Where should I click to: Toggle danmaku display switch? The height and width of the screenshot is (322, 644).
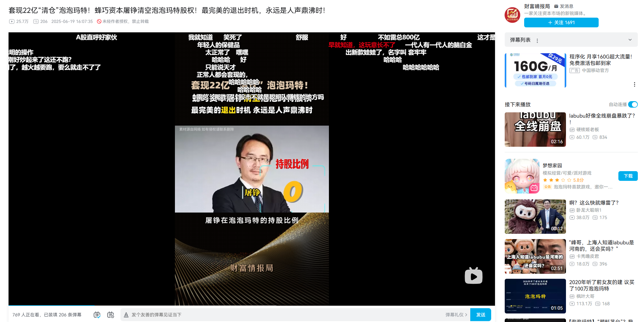click(97, 315)
